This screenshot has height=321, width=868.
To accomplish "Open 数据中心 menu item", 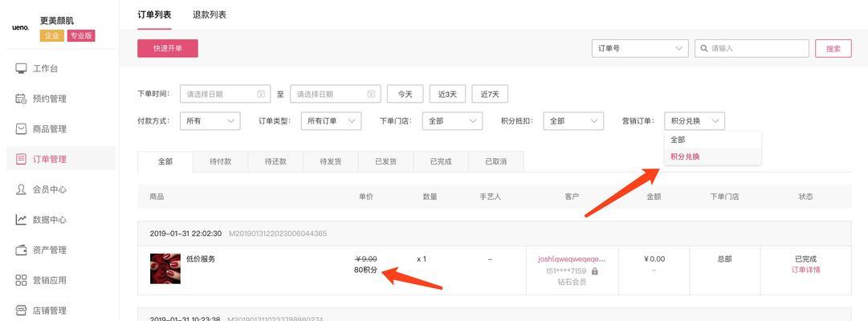I will [61, 220].
